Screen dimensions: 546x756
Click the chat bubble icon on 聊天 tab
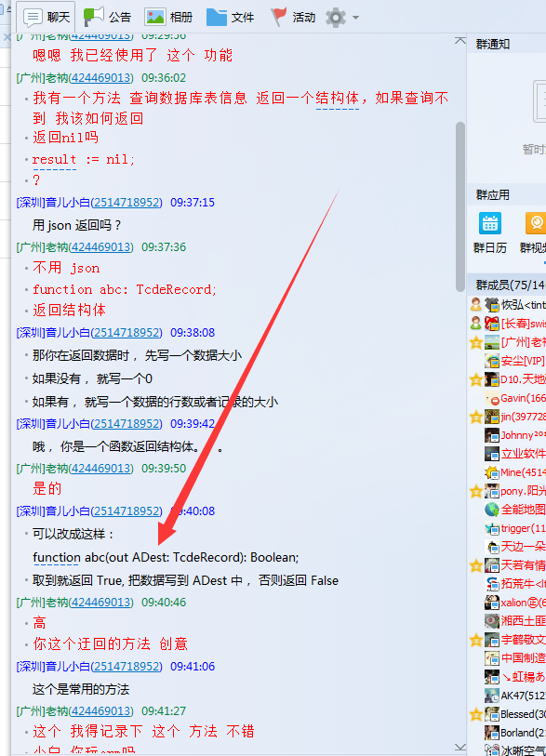tap(33, 18)
